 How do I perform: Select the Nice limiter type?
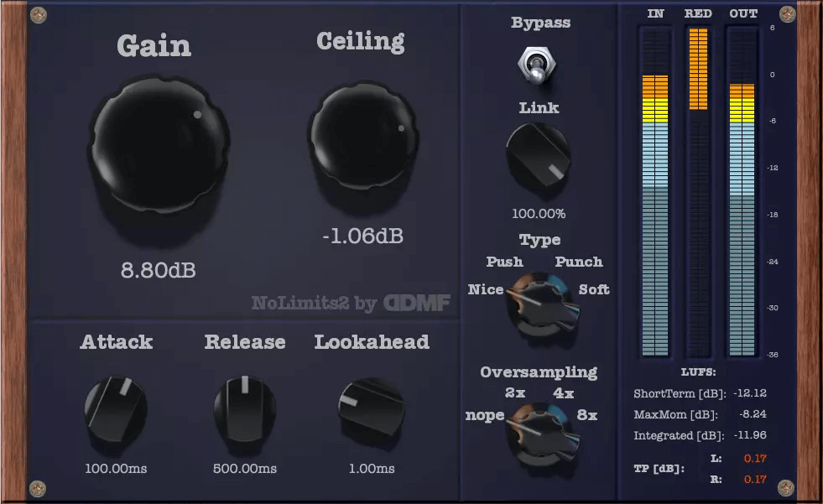pos(486,290)
